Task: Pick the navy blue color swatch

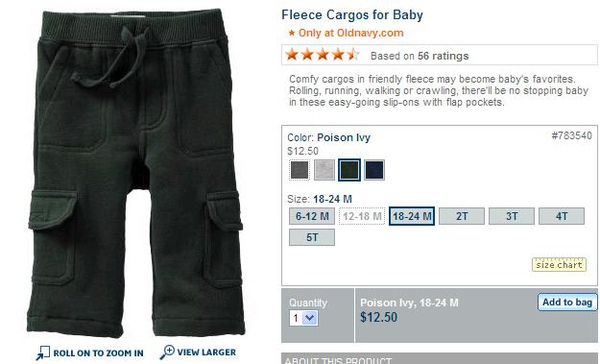Action: (x=374, y=170)
